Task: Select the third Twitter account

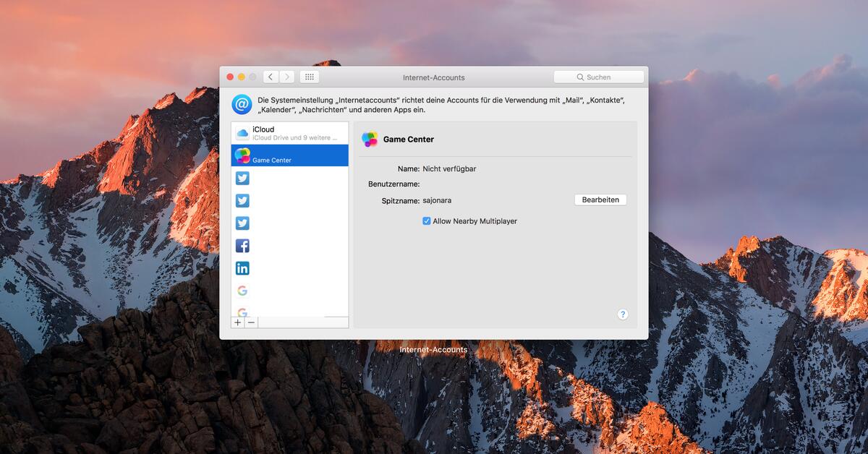Action: [x=242, y=223]
